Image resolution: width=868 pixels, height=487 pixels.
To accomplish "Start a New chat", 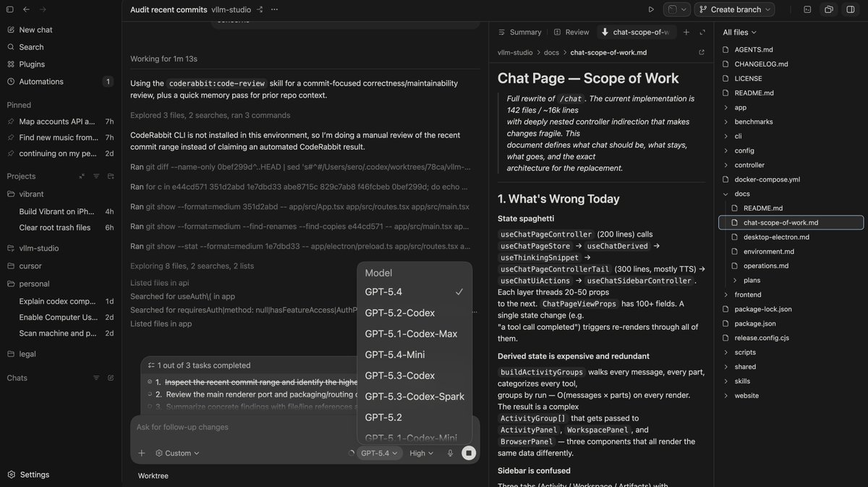I will (x=35, y=30).
